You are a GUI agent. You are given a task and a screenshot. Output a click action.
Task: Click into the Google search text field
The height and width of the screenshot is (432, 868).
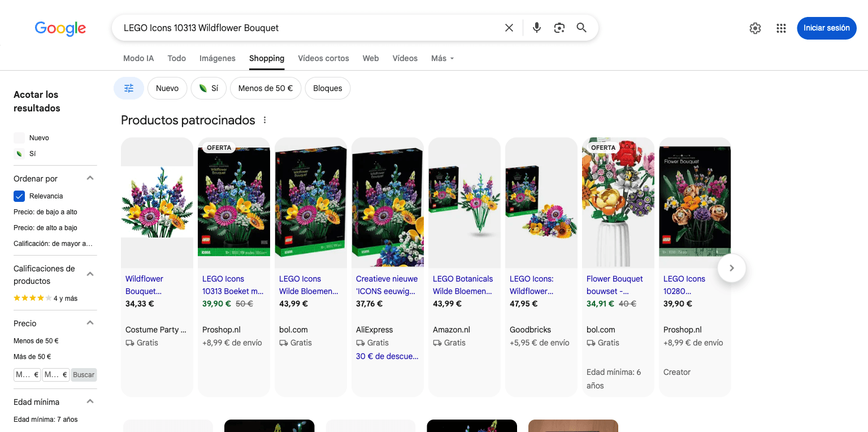311,28
